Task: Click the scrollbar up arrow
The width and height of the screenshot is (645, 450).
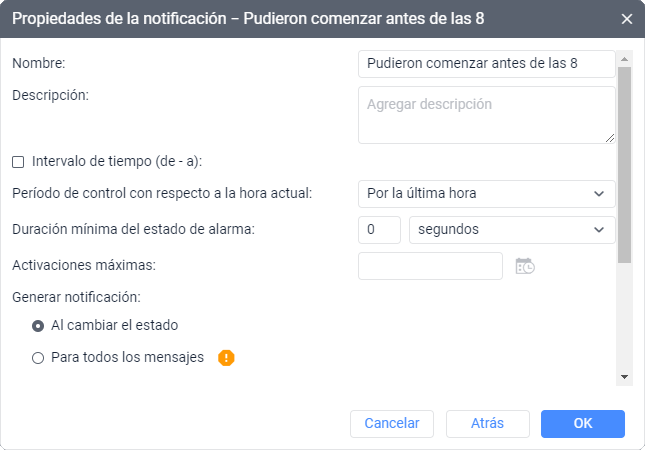Action: pos(624,59)
